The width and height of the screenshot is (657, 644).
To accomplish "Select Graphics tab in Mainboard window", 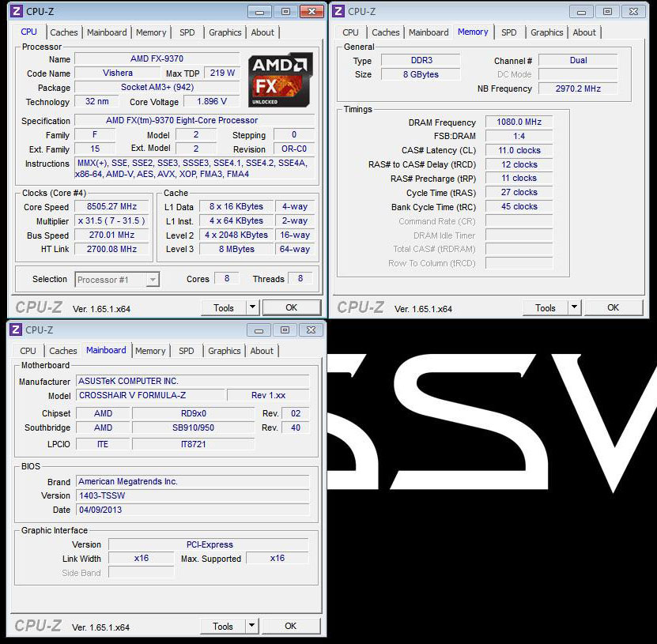I will tap(225, 351).
